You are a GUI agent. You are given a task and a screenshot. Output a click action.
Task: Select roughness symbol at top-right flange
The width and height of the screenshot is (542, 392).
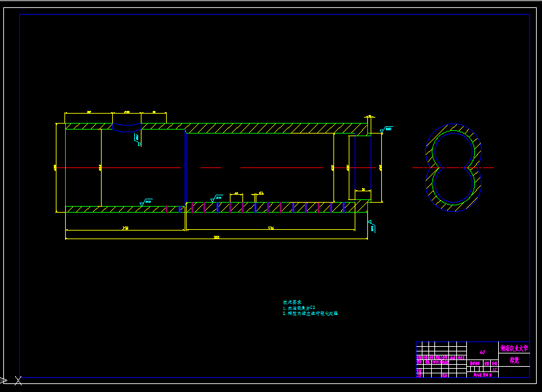(x=386, y=130)
